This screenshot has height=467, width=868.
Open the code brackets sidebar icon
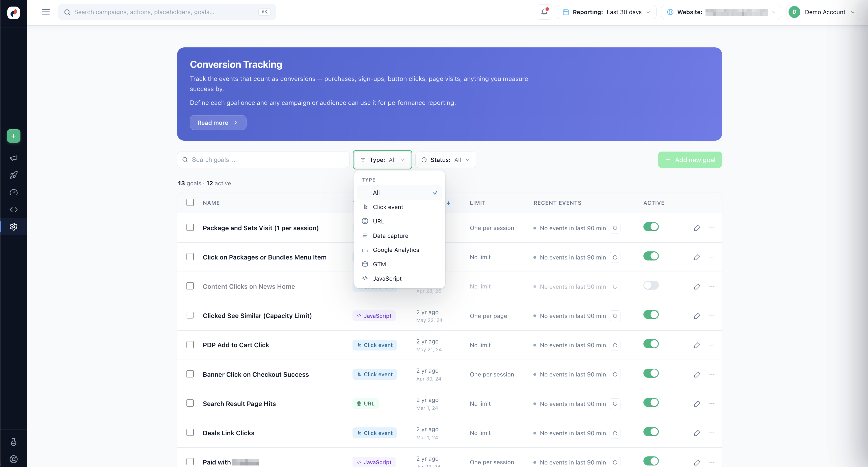[x=13, y=210]
